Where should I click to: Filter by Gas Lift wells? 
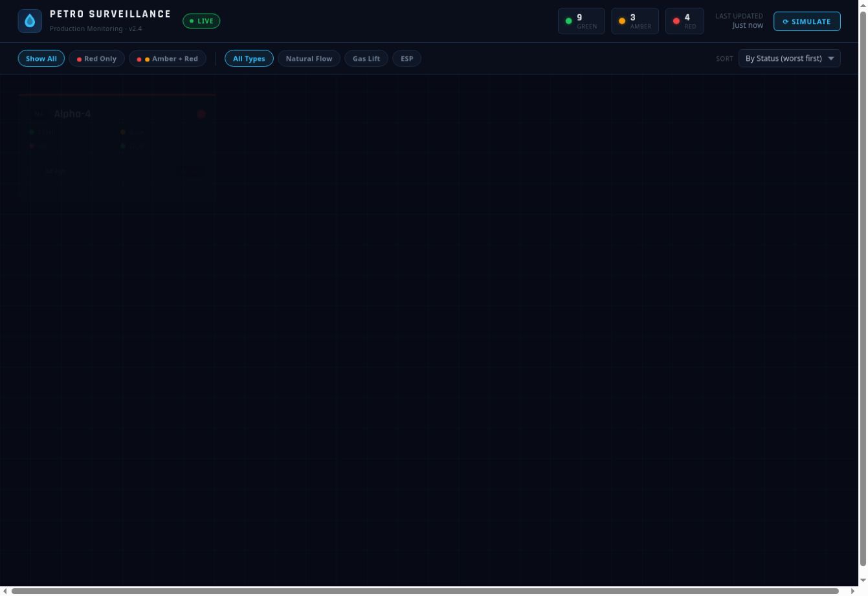366,58
